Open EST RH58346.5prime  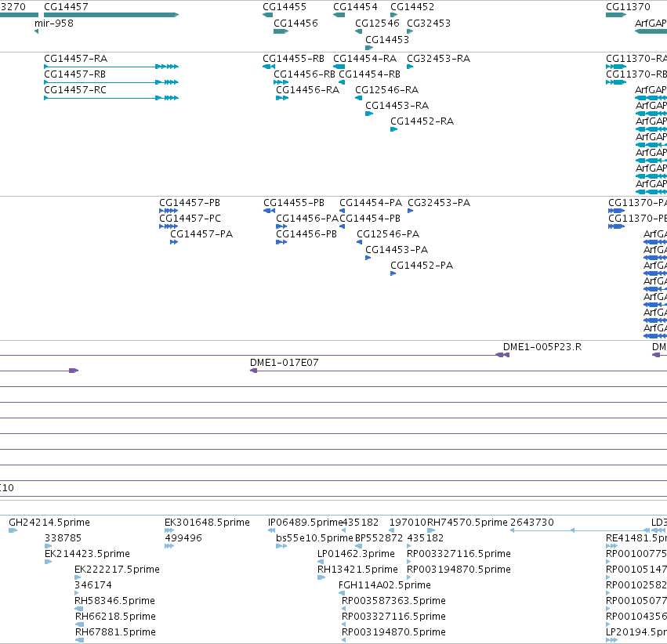pos(115,601)
